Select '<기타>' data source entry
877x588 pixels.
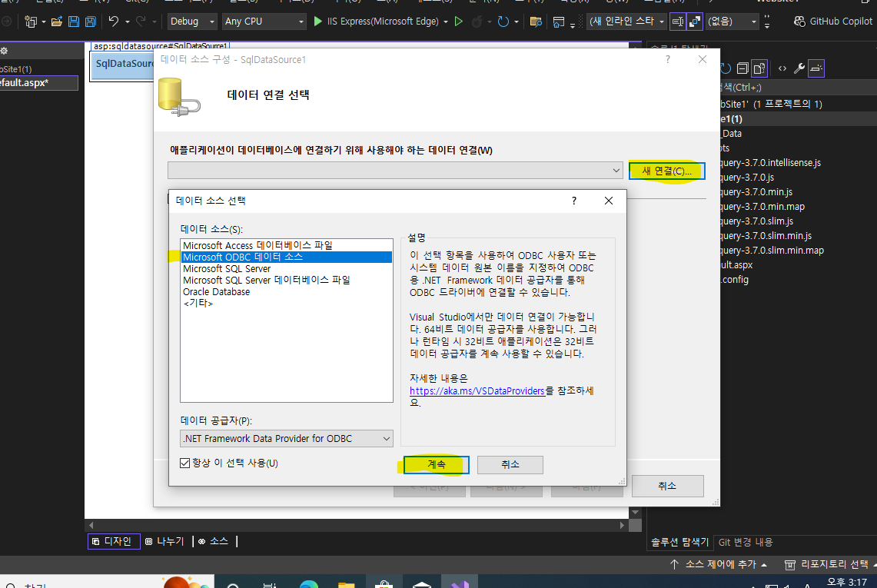tap(286, 304)
